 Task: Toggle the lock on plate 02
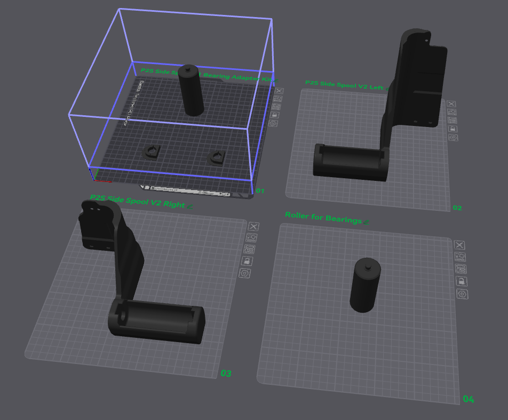pyautogui.click(x=453, y=129)
